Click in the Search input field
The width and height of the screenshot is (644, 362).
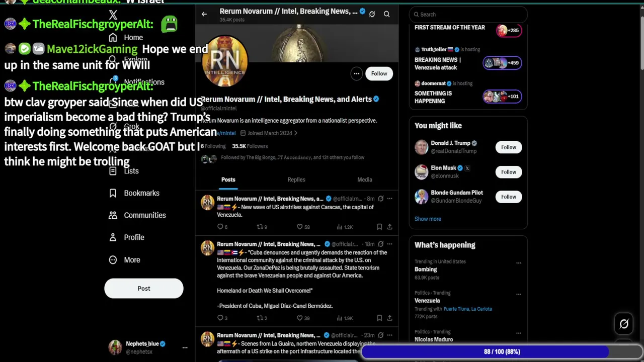(468, 15)
